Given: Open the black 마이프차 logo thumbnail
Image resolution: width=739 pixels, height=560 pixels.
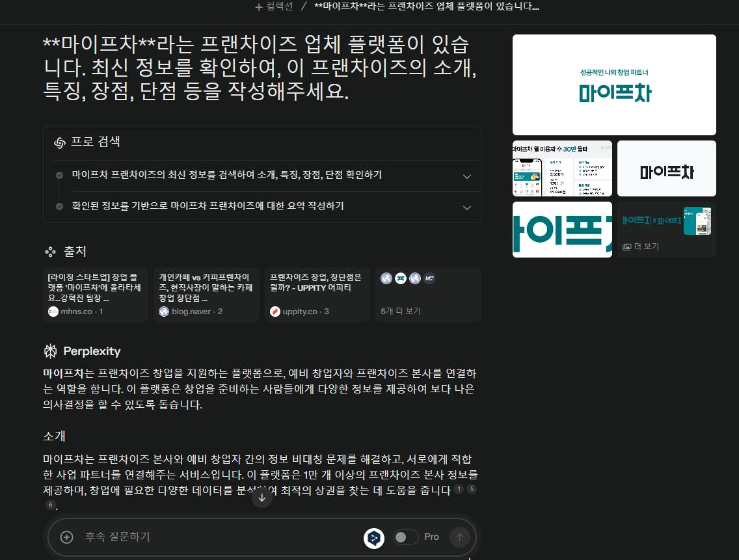Looking at the screenshot, I should [666, 168].
